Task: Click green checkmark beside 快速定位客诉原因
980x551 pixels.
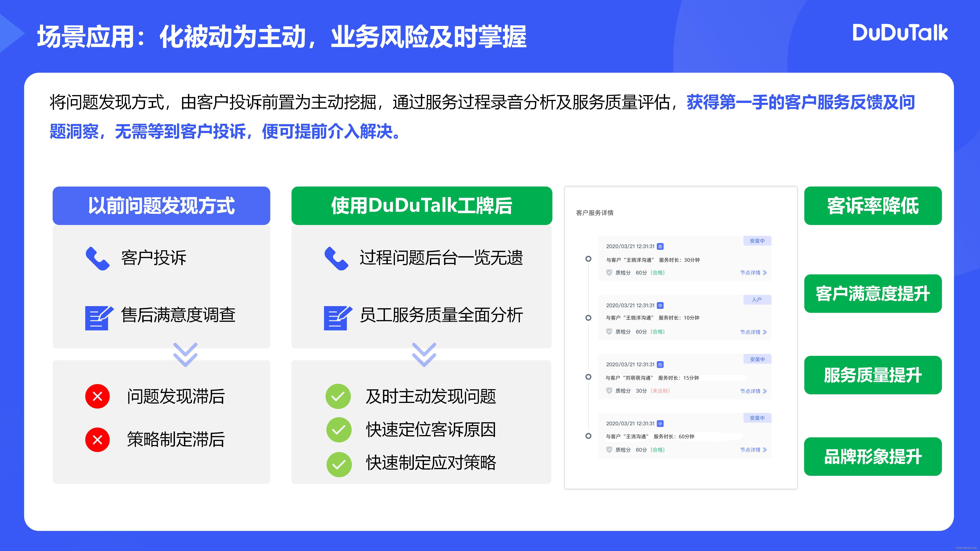Action: (x=339, y=430)
